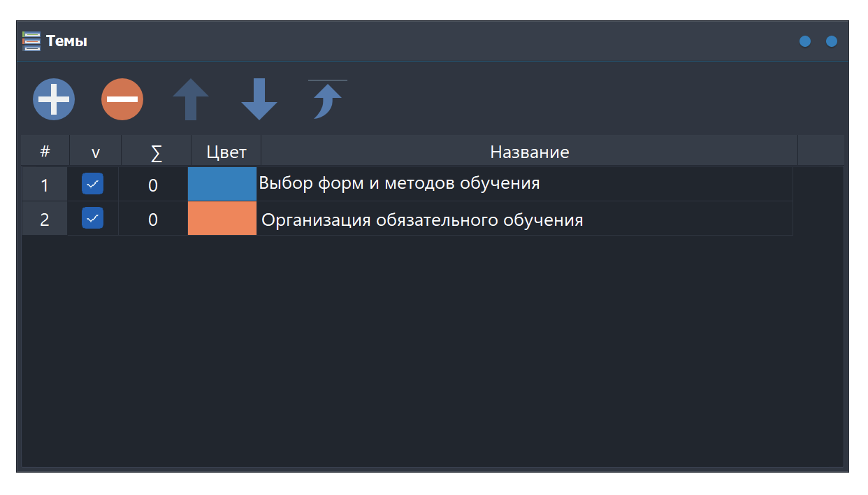
Task: Click the right blue dot in title bar
Action: (x=832, y=41)
